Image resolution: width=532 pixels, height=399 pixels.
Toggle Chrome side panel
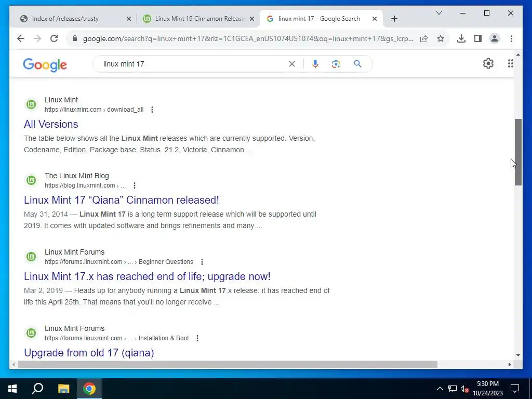(478, 38)
